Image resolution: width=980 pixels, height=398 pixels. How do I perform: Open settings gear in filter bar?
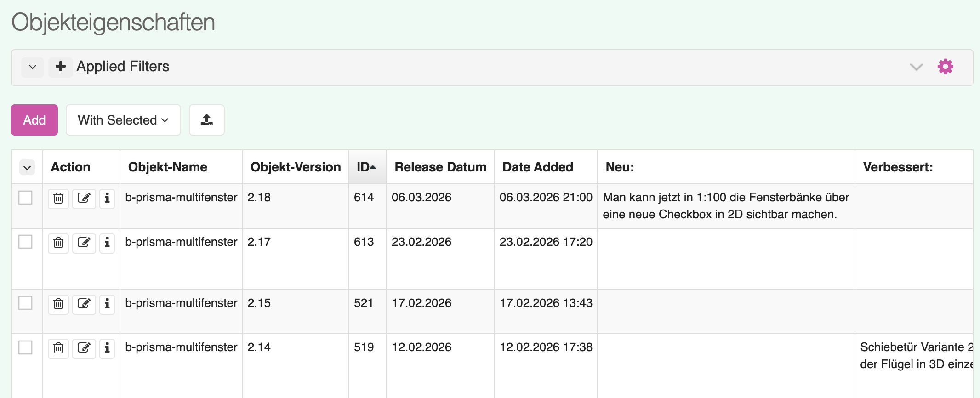click(945, 67)
